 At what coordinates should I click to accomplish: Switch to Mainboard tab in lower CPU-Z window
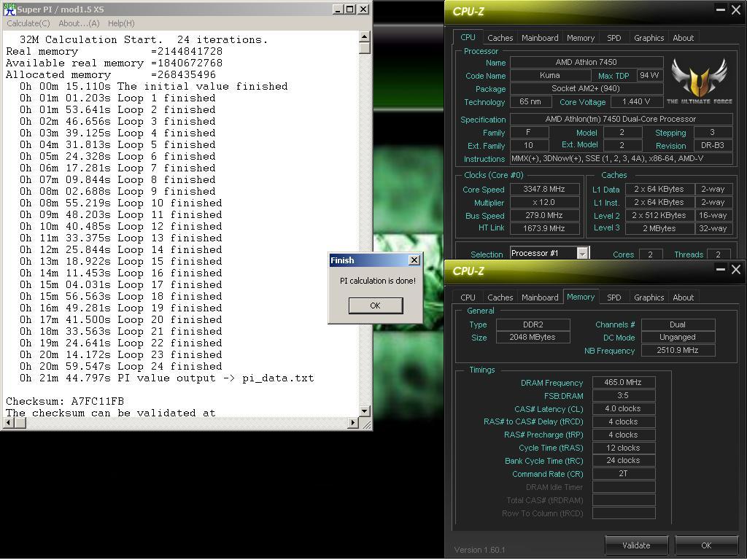[x=540, y=297]
